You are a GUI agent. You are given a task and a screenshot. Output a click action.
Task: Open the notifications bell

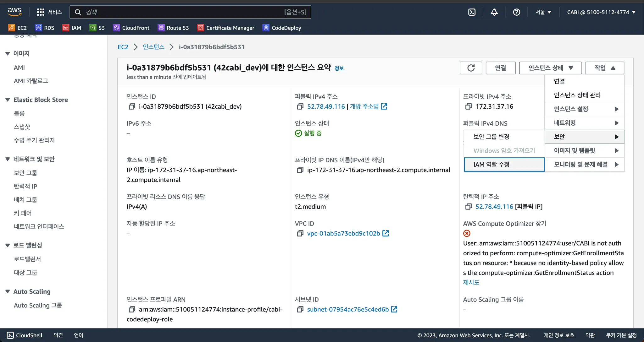pyautogui.click(x=494, y=12)
